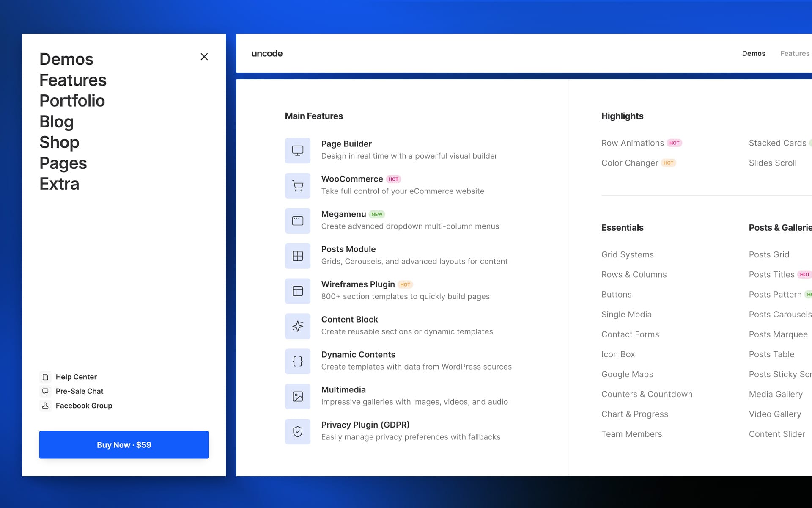Image resolution: width=812 pixels, height=508 pixels.
Task: Open the Page Builder feature title
Action: coord(346,144)
